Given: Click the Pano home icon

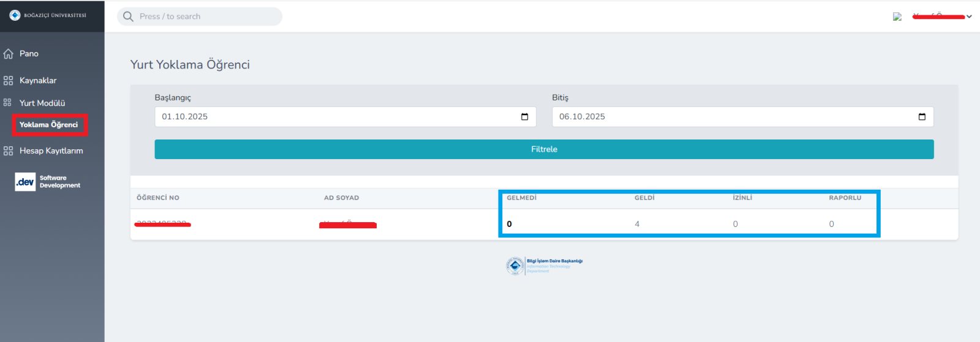Looking at the screenshot, I should 9,54.
